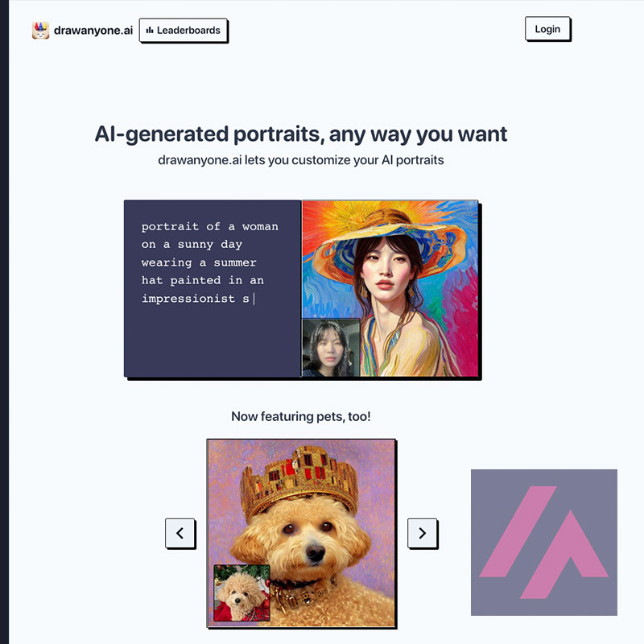The image size is (644, 644).
Task: Show previous pet portrait with left chevron
Action: click(x=180, y=533)
